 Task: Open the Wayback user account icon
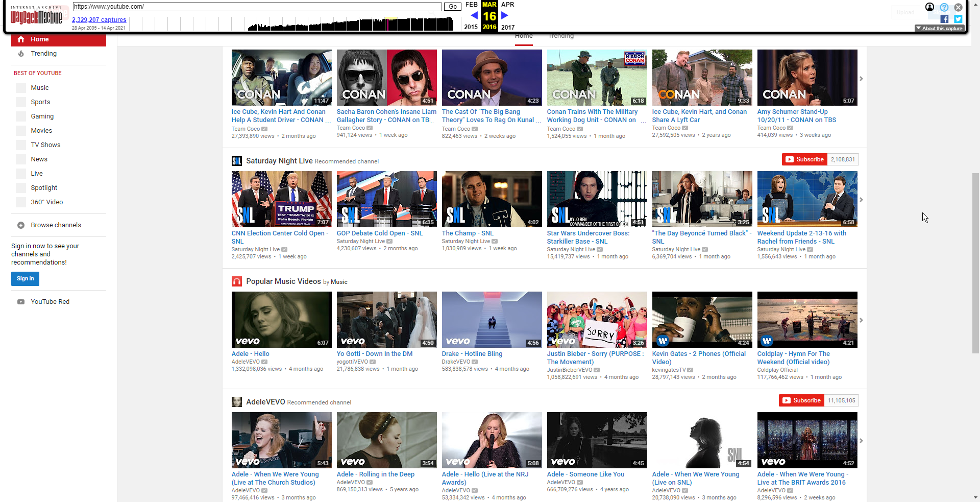pos(930,7)
